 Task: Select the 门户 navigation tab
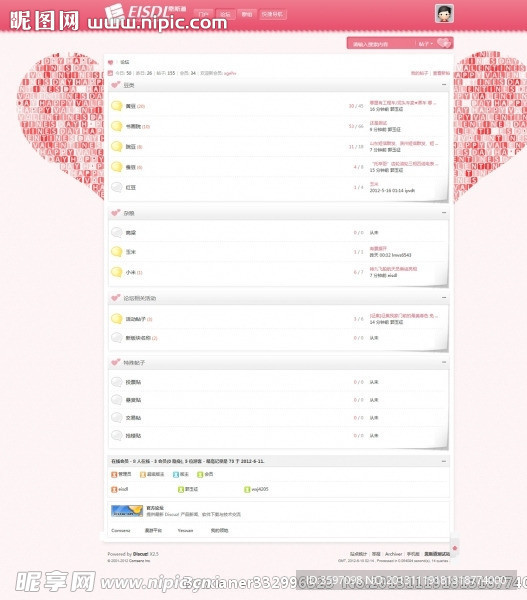pyautogui.click(x=204, y=15)
